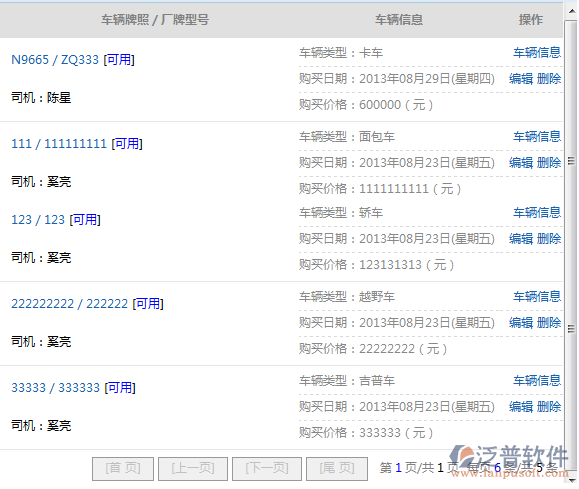
Task: Click 车辆信息 link for the 越野车 row
Action: [x=537, y=296]
